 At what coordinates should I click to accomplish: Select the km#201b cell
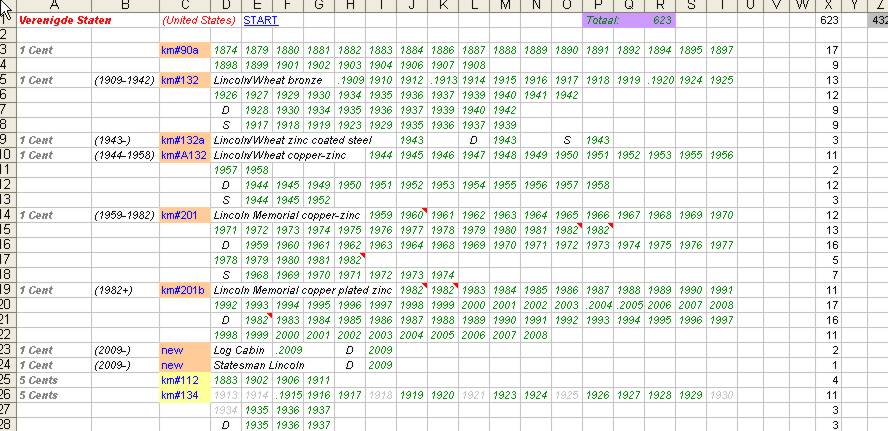tap(185, 291)
